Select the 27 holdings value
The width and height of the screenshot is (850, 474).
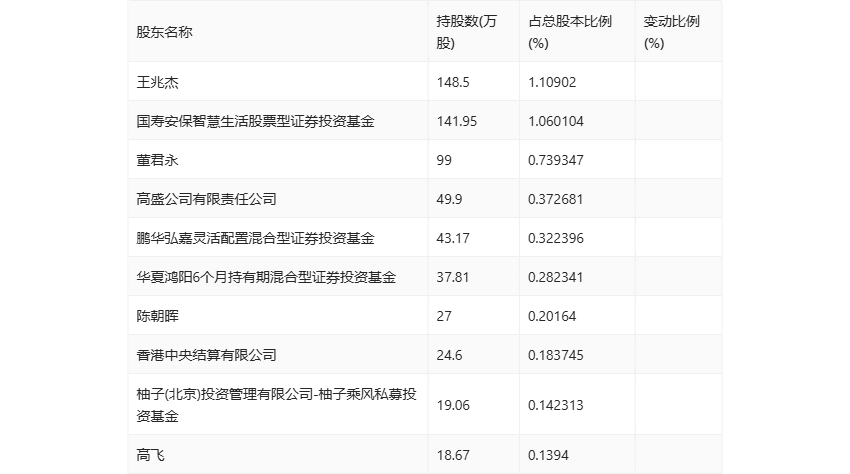coord(444,317)
